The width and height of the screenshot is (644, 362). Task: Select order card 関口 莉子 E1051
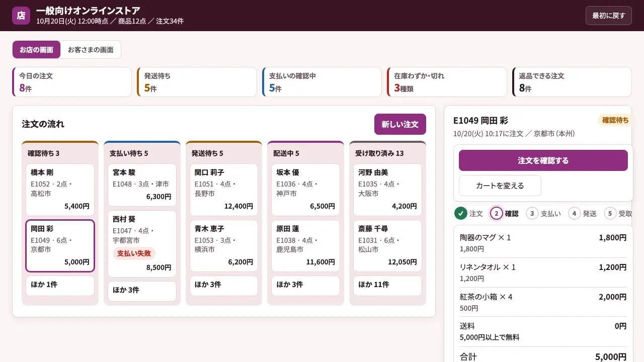pos(224,190)
